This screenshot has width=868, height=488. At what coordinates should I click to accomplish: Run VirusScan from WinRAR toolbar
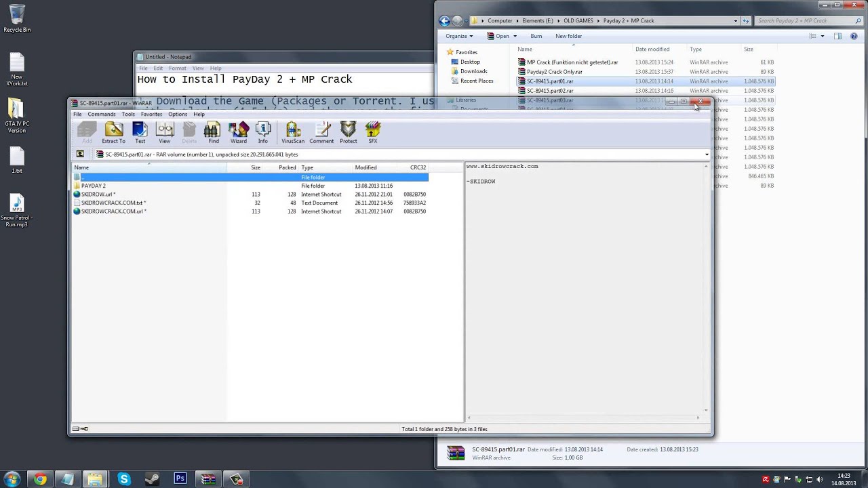[293, 133]
